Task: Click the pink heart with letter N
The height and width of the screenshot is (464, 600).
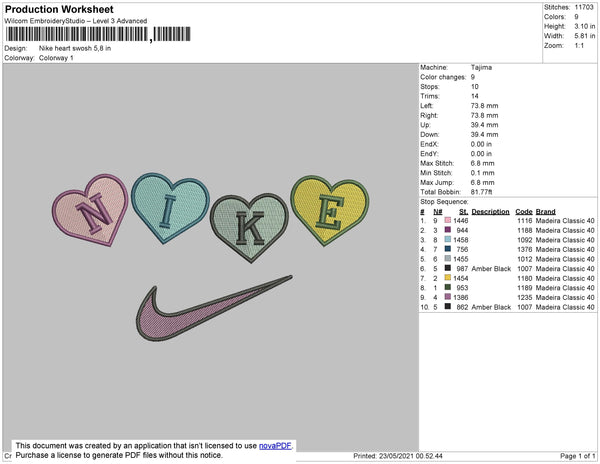Action: [x=91, y=210]
